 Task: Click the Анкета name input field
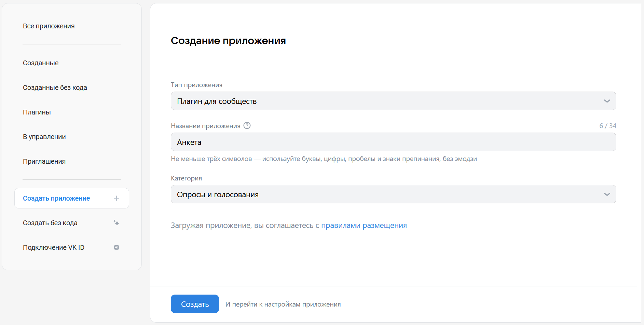pos(393,142)
